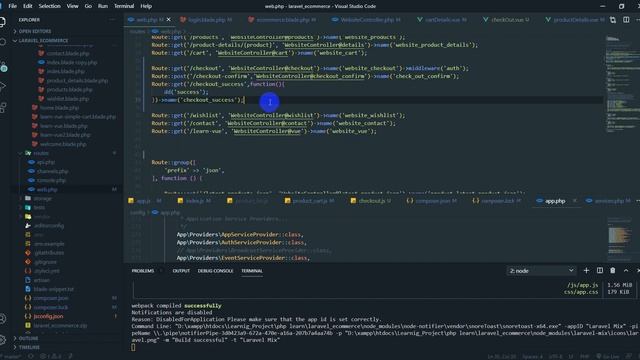The height and width of the screenshot is (360, 640).
Task: Collapse the LARAVEL_ECOMMERCE folder section
Action: (x=43, y=40)
